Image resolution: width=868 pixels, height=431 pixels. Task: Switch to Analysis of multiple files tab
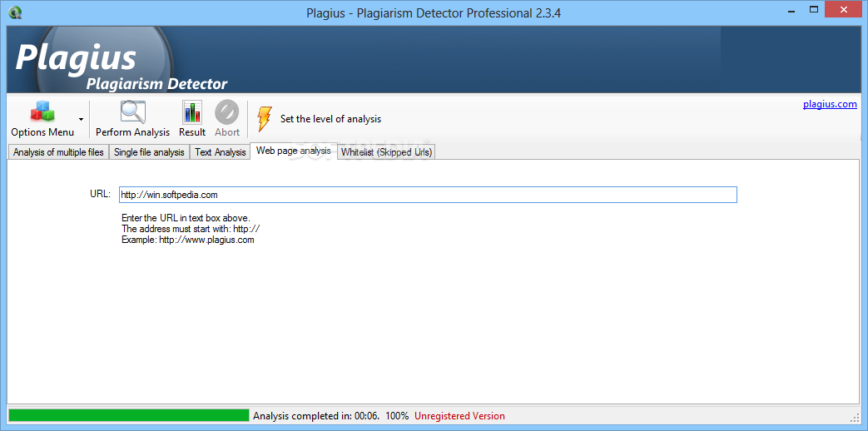58,152
